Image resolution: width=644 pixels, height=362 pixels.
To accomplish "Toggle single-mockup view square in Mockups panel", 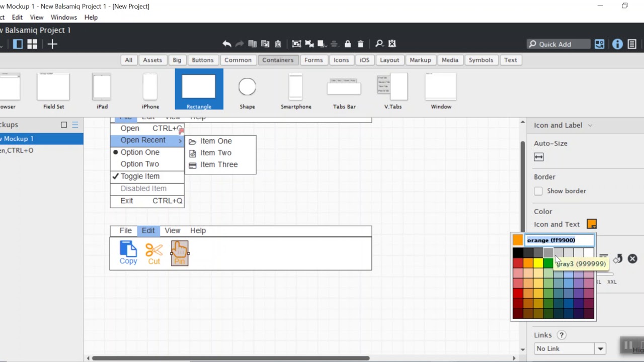I will pyautogui.click(x=64, y=125).
